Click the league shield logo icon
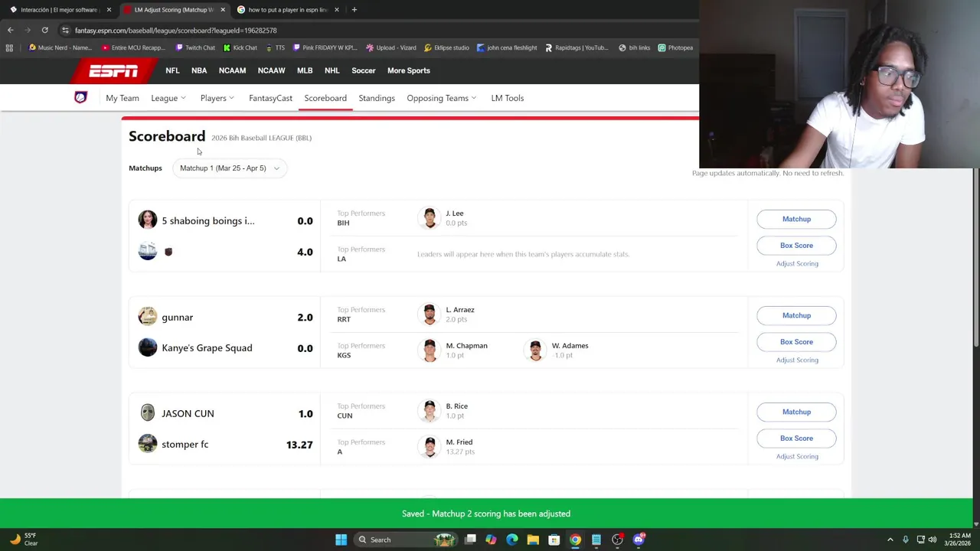The width and height of the screenshot is (980, 551). [80, 97]
